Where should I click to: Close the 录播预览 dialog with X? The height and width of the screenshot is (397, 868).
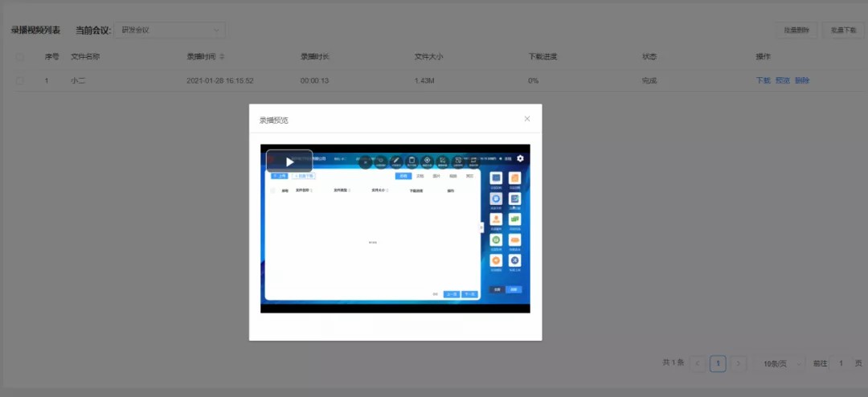[x=527, y=119]
